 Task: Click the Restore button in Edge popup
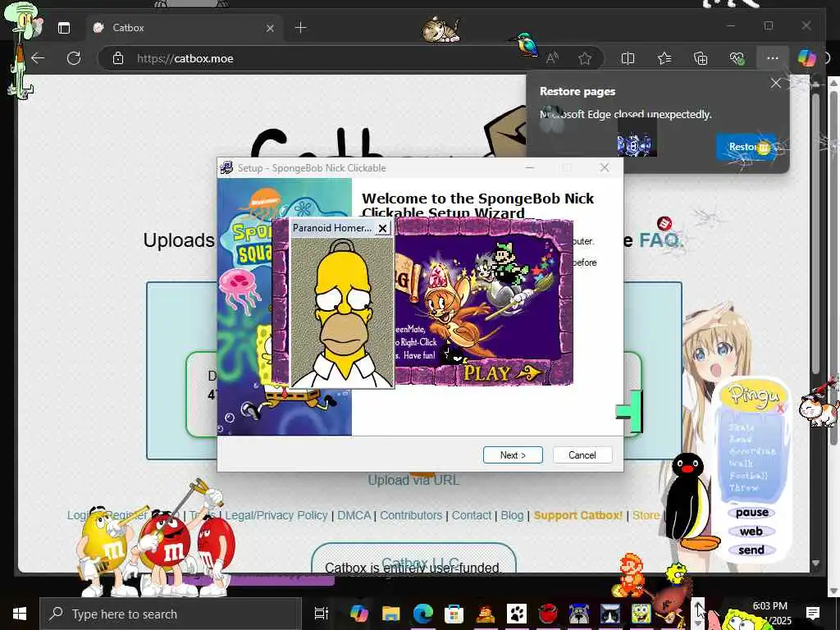click(x=746, y=146)
